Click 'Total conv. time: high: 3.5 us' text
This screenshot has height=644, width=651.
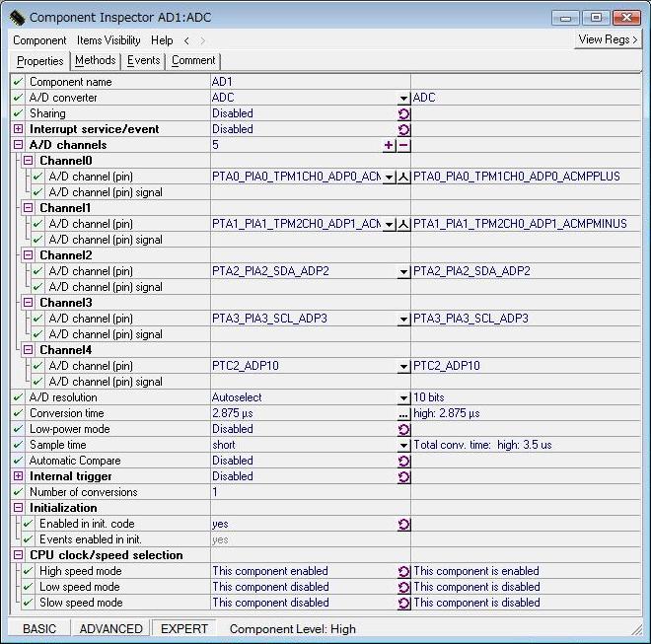tap(482, 445)
